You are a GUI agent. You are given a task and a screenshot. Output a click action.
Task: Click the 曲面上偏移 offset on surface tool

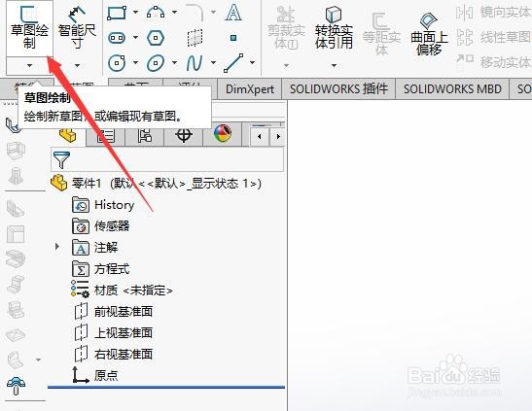(429, 33)
